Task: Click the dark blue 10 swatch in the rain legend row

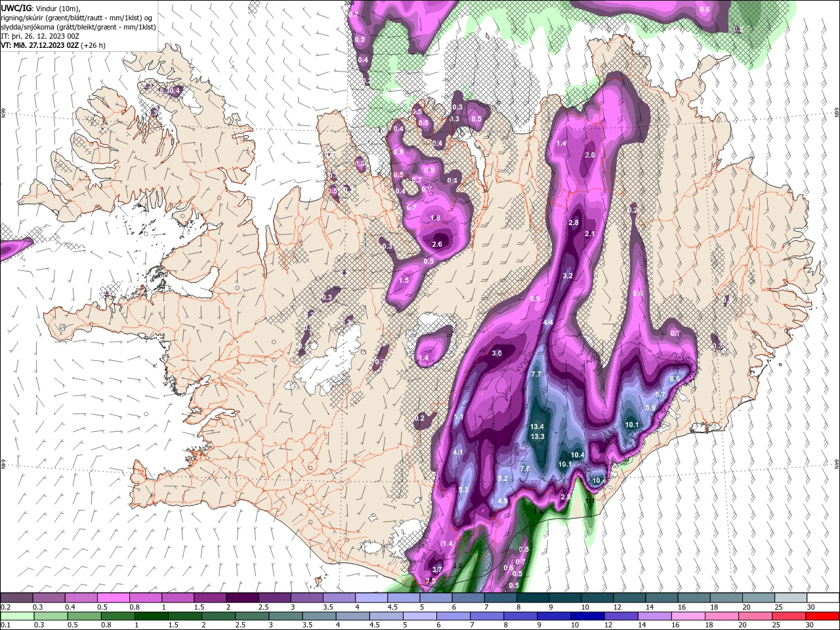Action: tap(586, 616)
